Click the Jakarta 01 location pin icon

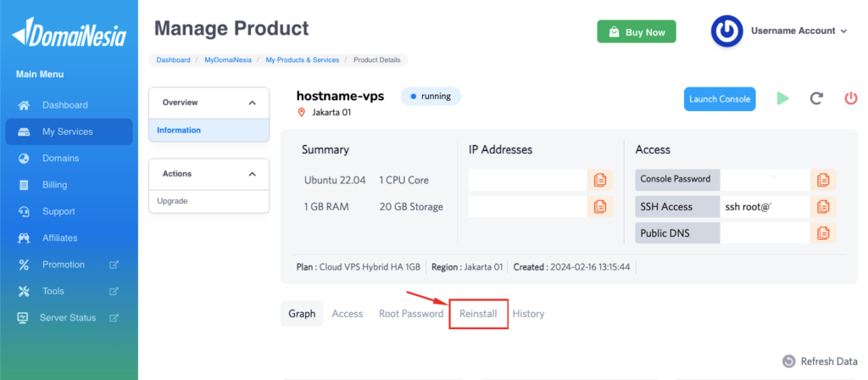pyautogui.click(x=302, y=113)
